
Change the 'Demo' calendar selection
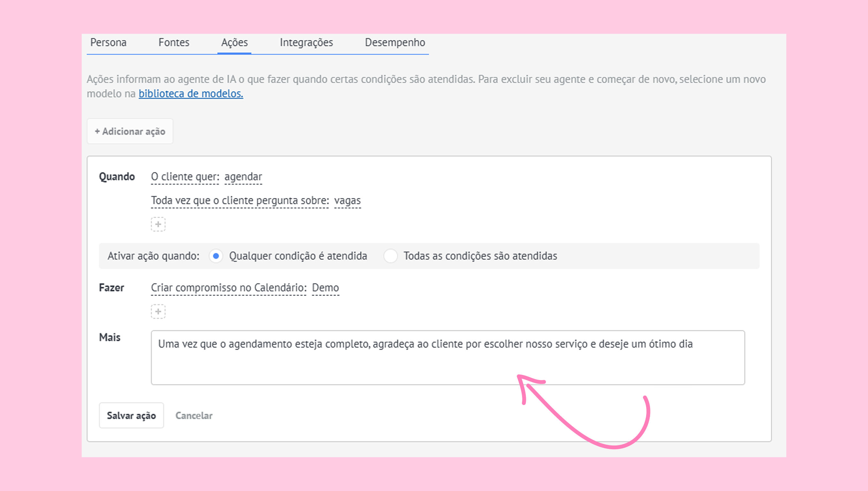tap(325, 288)
